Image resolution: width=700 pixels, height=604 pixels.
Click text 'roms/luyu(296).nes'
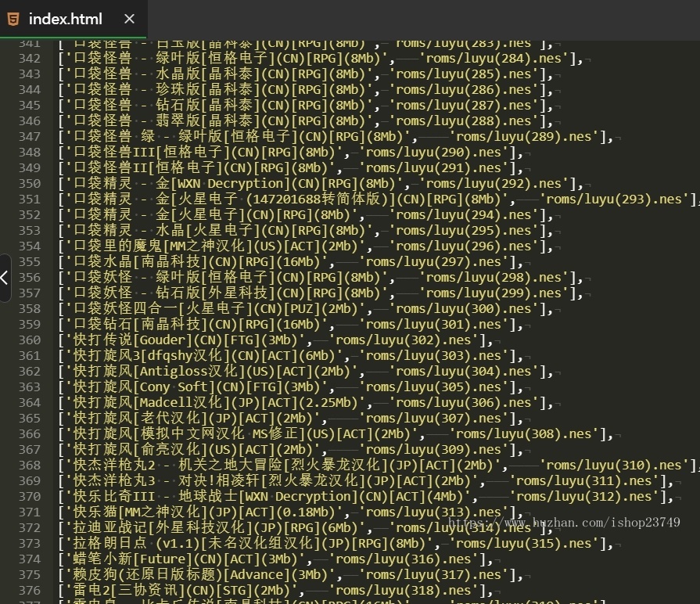[463, 246]
